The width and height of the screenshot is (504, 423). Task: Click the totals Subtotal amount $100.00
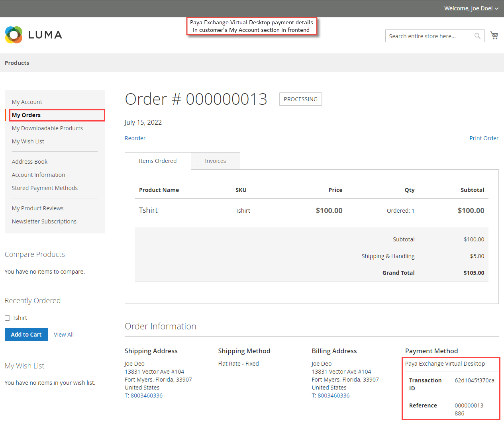pos(474,239)
